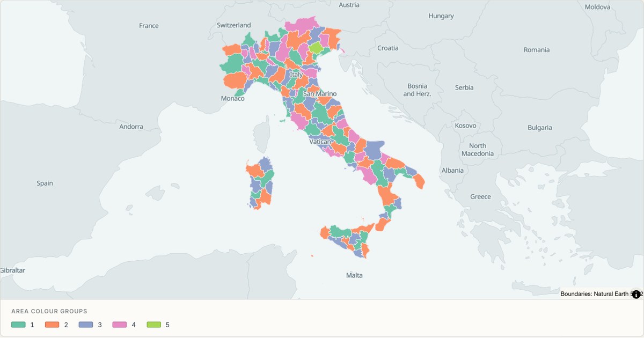
Task: Click the 'Bosnia and Herz.' label
Action: tap(417, 90)
